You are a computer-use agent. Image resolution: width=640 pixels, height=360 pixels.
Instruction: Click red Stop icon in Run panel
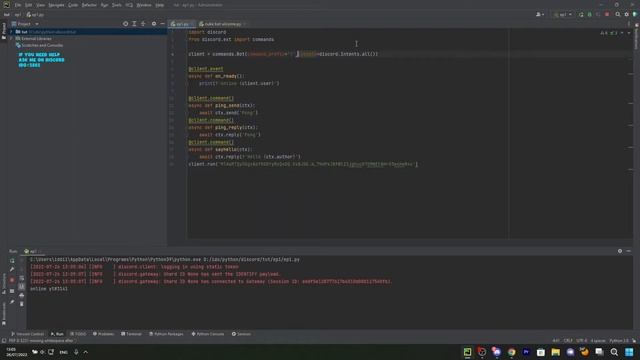pyautogui.click(x=12, y=280)
